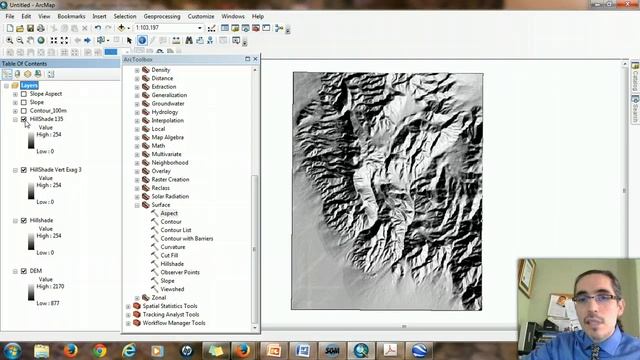Open the Find binoculars tool

189,40
